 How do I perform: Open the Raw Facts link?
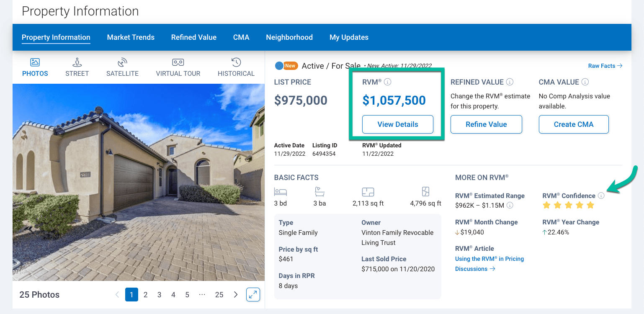click(605, 66)
